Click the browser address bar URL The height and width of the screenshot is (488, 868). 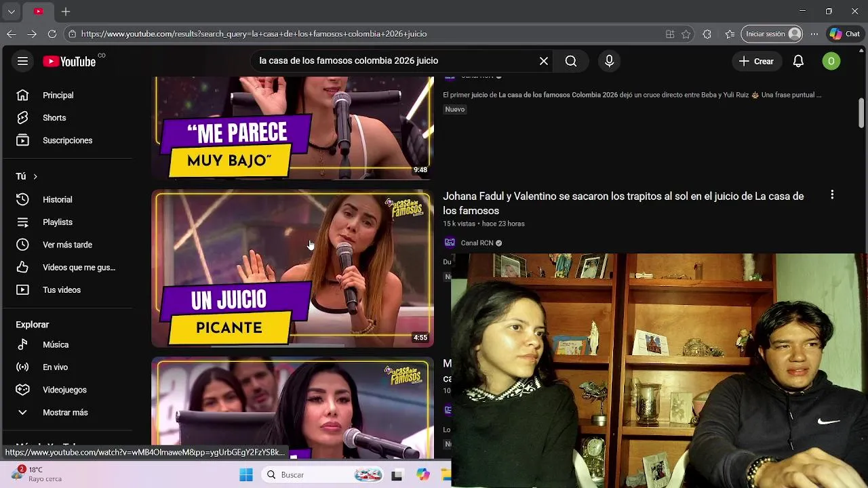pyautogui.click(x=254, y=34)
